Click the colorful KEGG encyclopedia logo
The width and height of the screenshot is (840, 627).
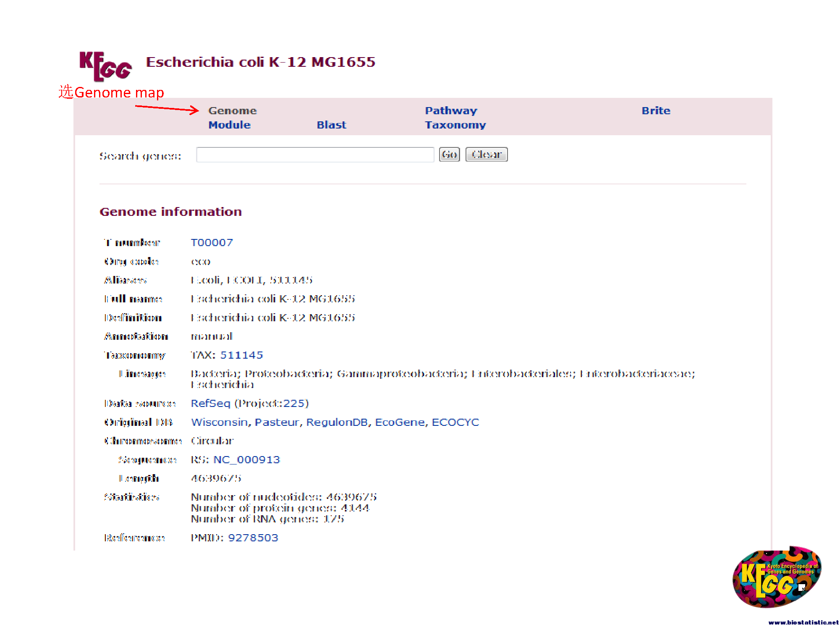tap(777, 577)
